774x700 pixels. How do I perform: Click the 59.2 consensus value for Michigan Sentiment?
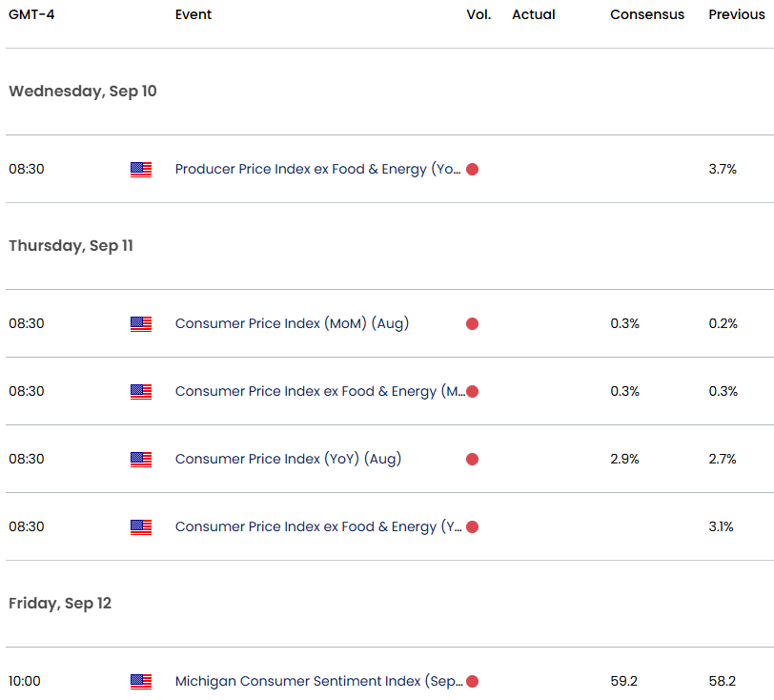pos(624,682)
